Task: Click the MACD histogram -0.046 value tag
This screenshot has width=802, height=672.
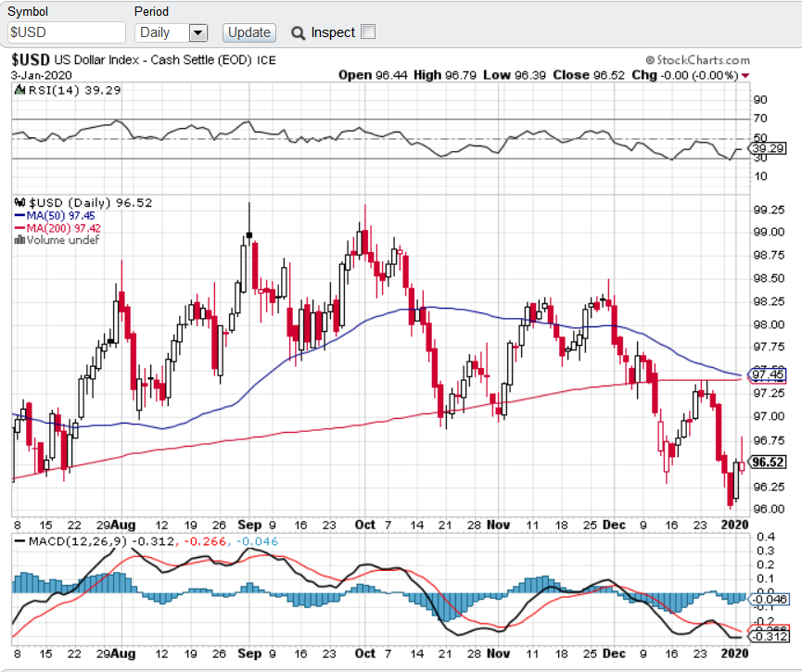Action: (x=770, y=600)
